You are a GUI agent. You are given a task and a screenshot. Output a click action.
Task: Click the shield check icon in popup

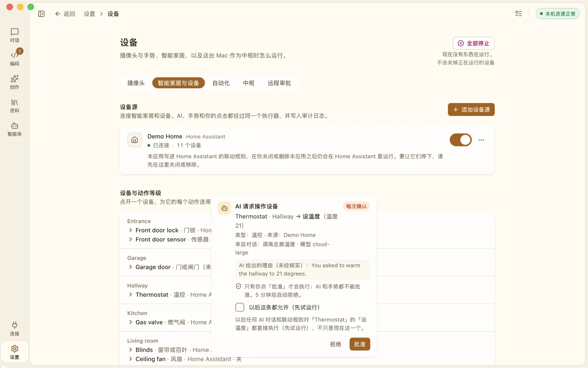pos(238,286)
